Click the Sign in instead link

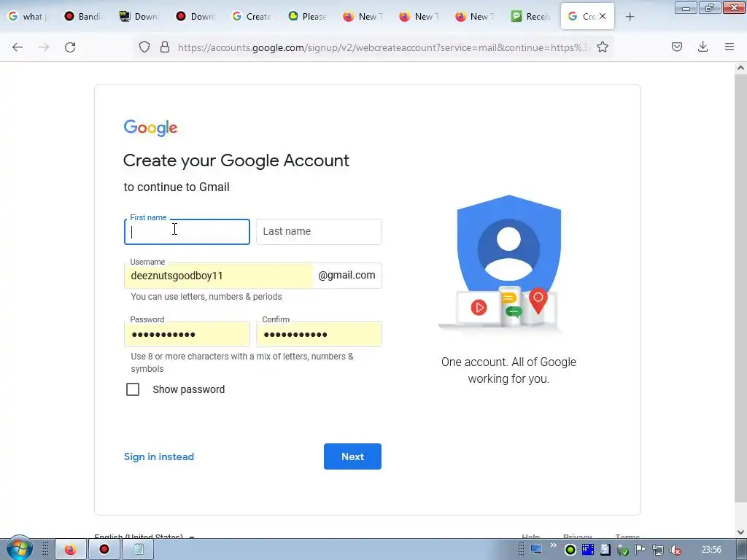click(159, 456)
